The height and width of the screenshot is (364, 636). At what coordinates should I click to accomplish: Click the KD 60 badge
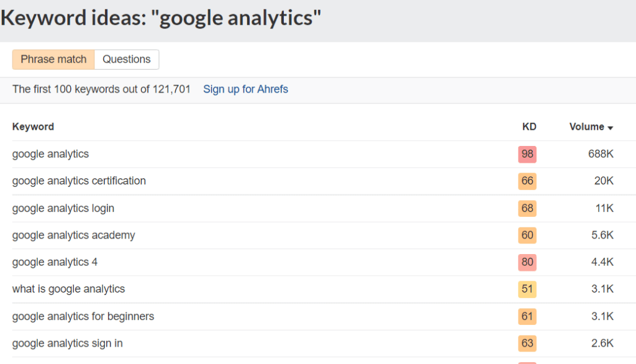pos(527,235)
